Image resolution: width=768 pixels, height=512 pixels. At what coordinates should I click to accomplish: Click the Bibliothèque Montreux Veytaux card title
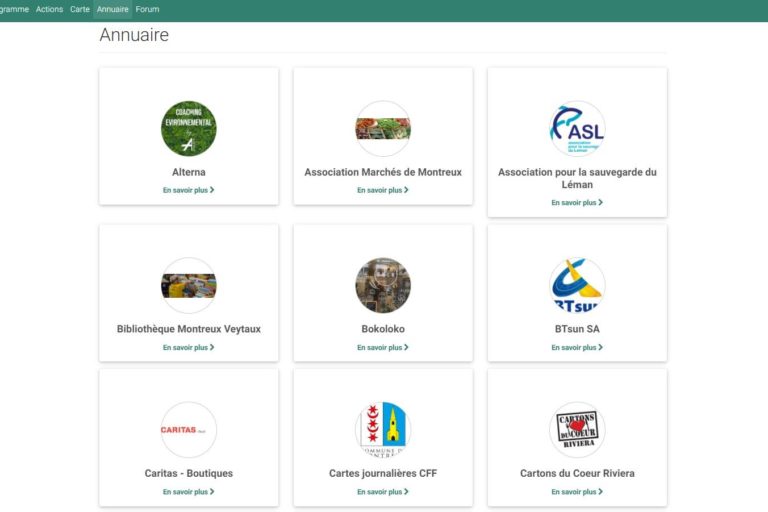188,329
